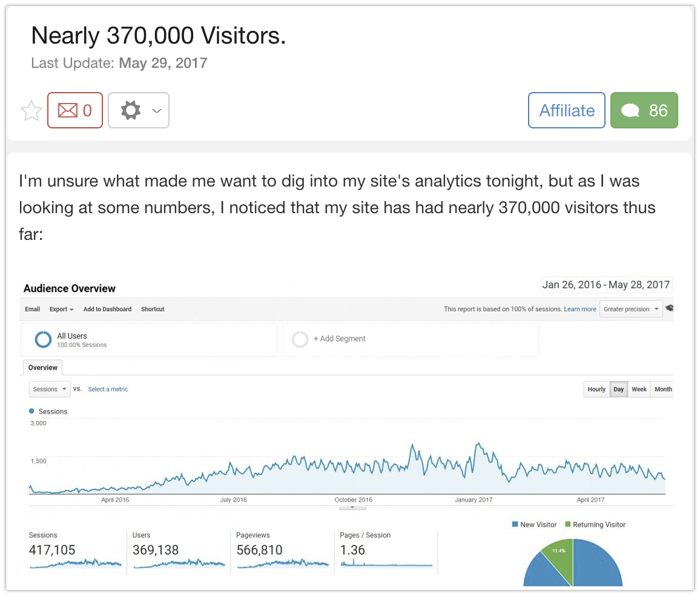Click the favorite star icon
The image size is (700, 596).
(31, 111)
